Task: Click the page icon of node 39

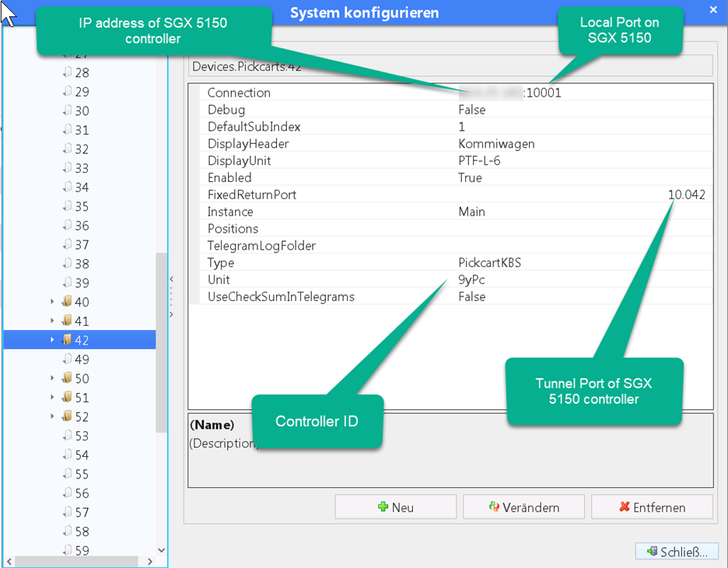Action: [x=68, y=282]
